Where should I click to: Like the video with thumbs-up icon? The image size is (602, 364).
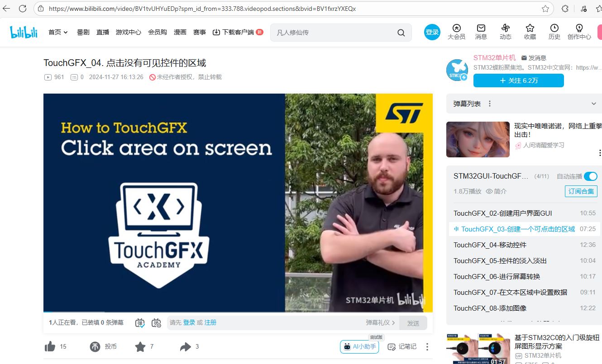pyautogui.click(x=50, y=347)
